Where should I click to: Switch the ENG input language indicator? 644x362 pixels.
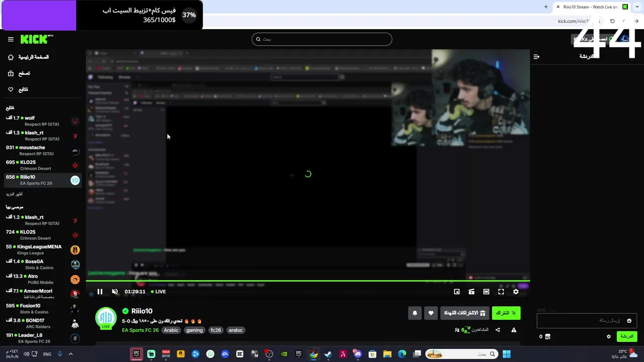tap(47, 354)
